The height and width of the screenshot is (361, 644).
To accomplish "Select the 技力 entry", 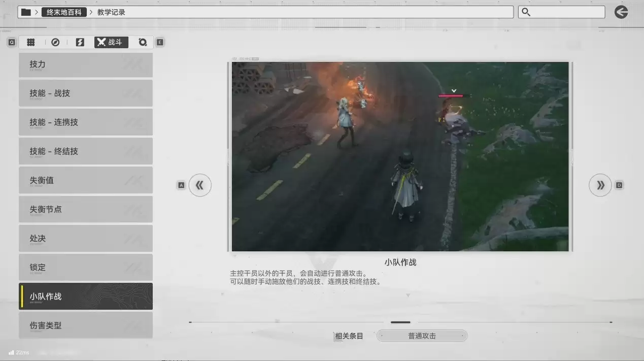I will [85, 65].
